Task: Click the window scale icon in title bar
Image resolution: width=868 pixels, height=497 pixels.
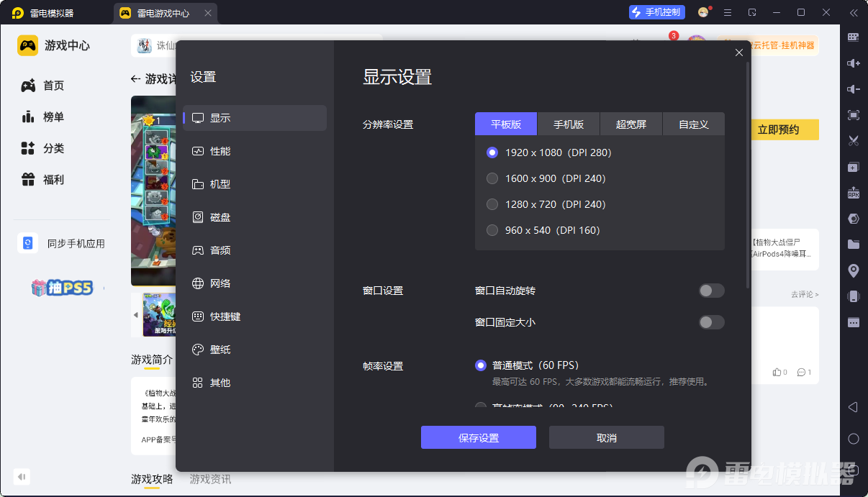Action: [752, 13]
